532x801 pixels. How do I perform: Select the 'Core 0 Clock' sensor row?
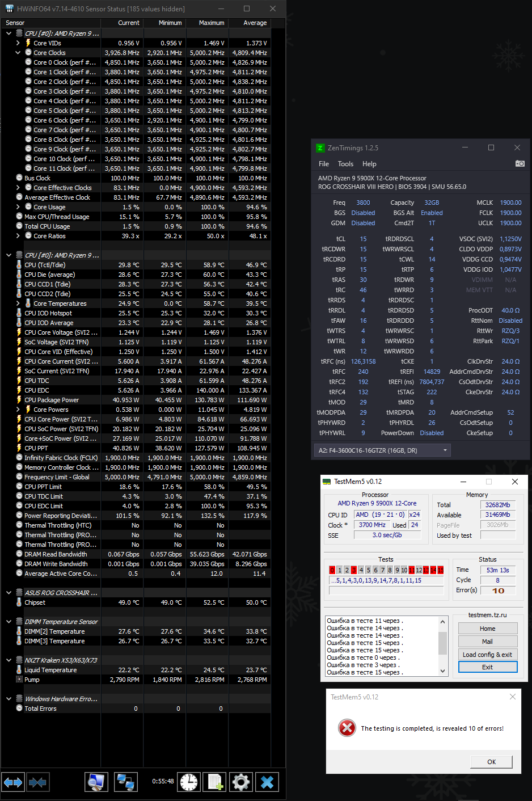(x=135, y=62)
